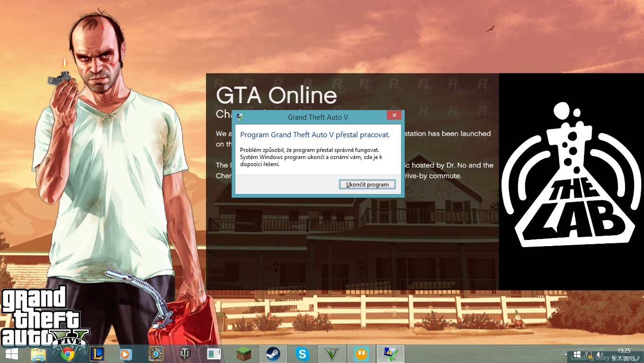Click the error dialog title bar icon

click(241, 116)
